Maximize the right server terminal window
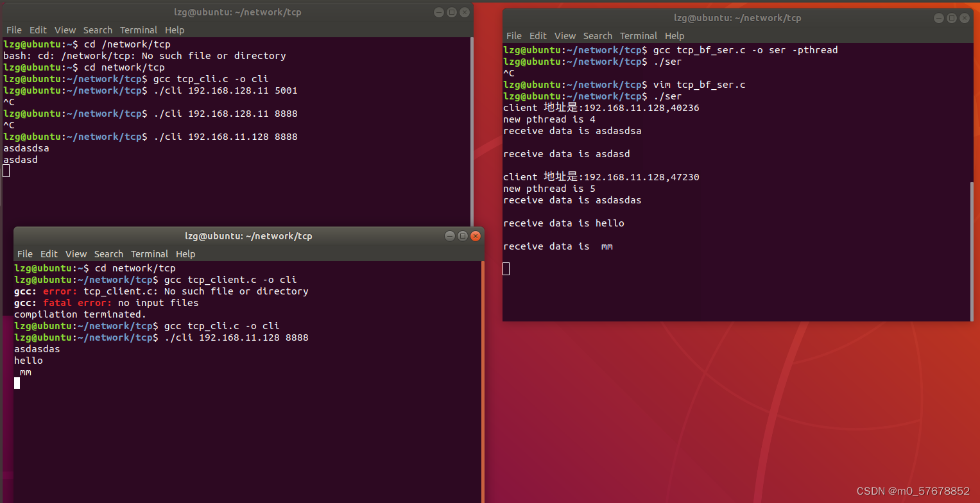Image resolution: width=980 pixels, height=503 pixels. [x=952, y=18]
